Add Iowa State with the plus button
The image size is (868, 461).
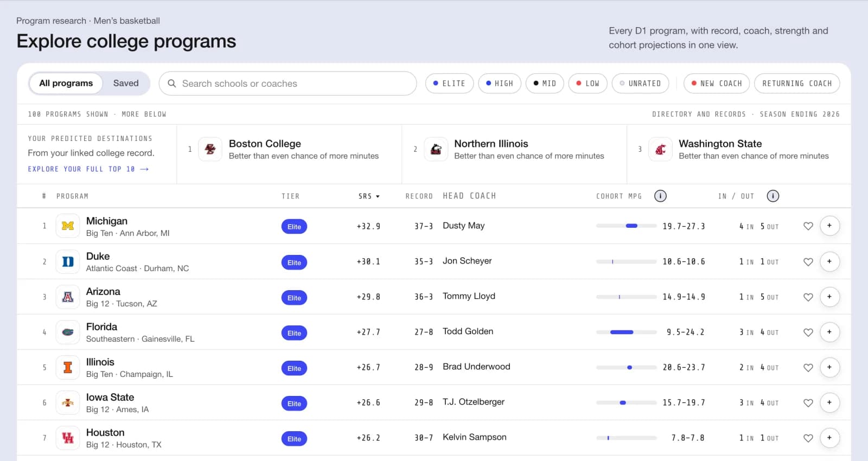(829, 402)
